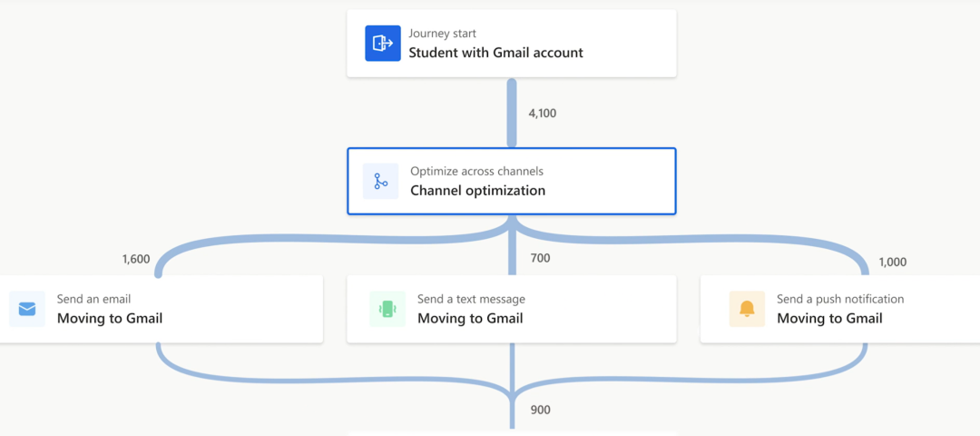
Task: Click the 'Send an email' label text
Action: tap(93, 299)
